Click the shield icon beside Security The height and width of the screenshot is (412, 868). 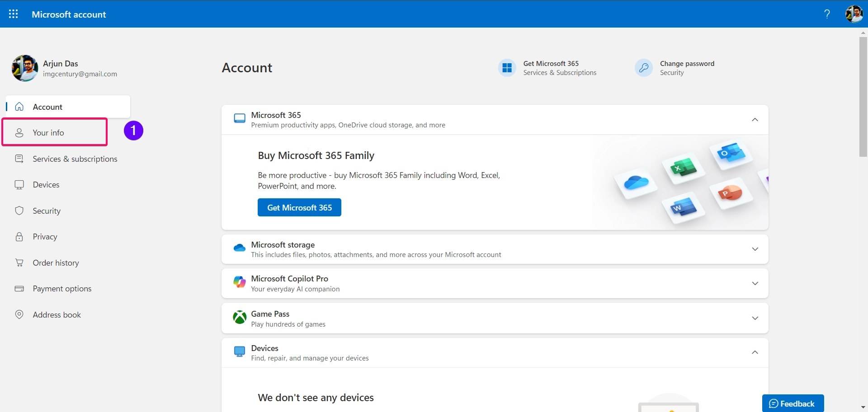coord(19,211)
